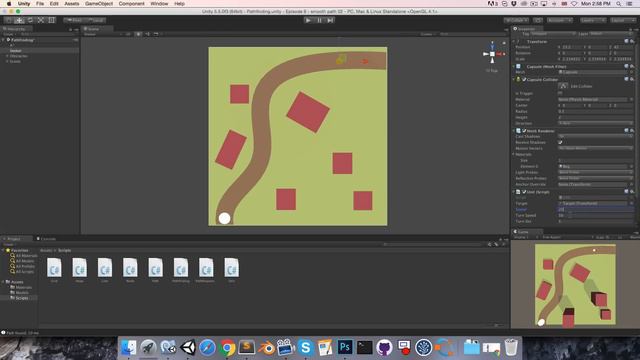Screen dimensions: 640x360
Task: Click the Turn Speed input field
Action: 596,216
